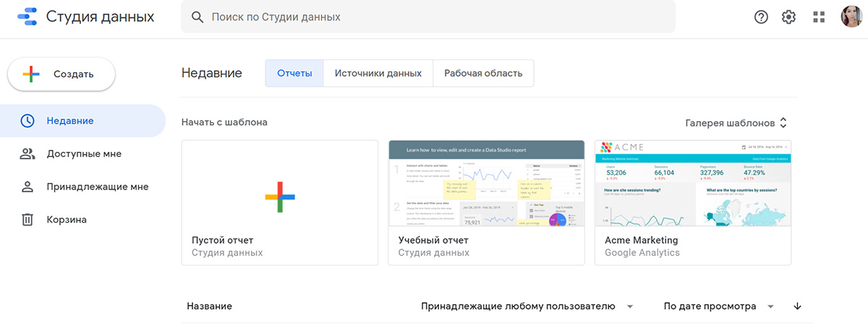
Task: Open the settings gear icon
Action: point(788,17)
